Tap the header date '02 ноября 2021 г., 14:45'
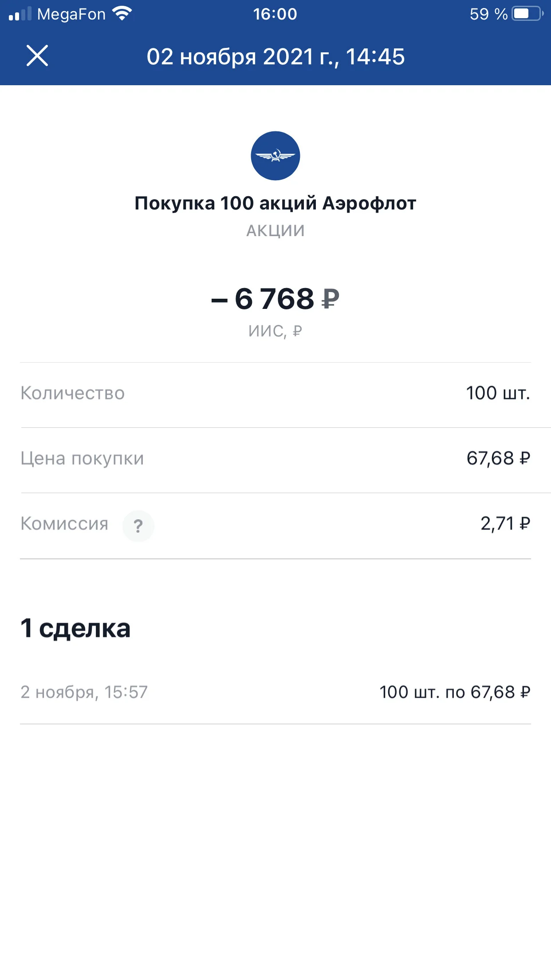This screenshot has height=980, width=551. click(x=275, y=57)
